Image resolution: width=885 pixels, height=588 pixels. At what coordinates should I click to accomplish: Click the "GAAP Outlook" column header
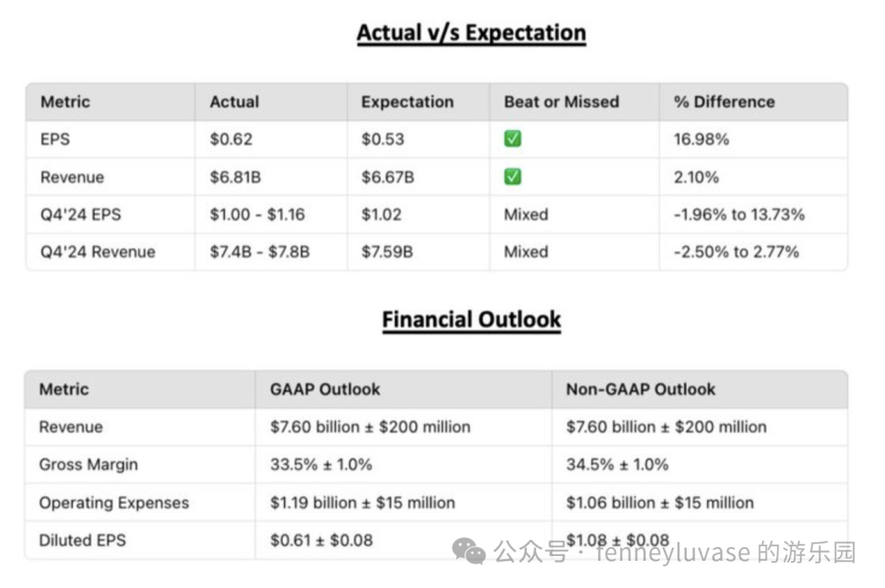point(324,390)
